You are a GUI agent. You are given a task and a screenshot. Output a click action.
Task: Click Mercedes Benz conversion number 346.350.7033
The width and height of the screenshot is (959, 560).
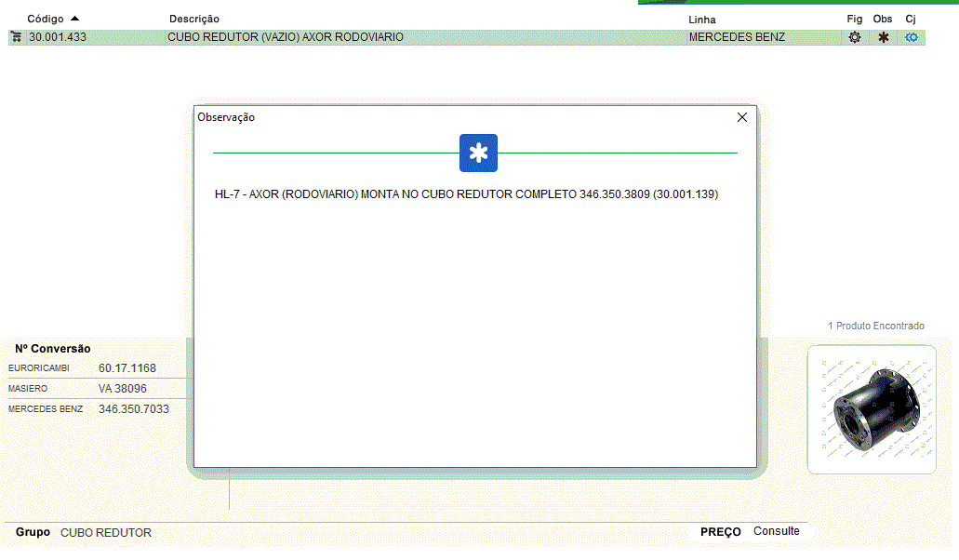coord(134,409)
